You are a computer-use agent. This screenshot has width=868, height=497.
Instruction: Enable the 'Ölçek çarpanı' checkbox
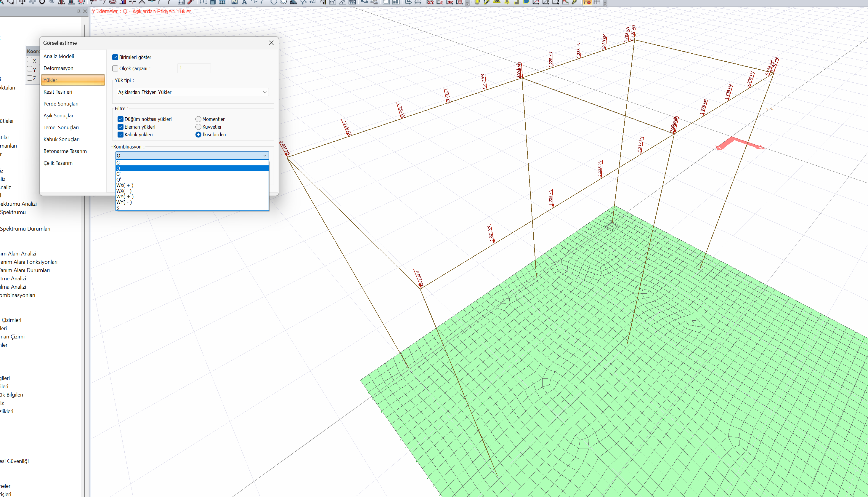[x=115, y=68]
